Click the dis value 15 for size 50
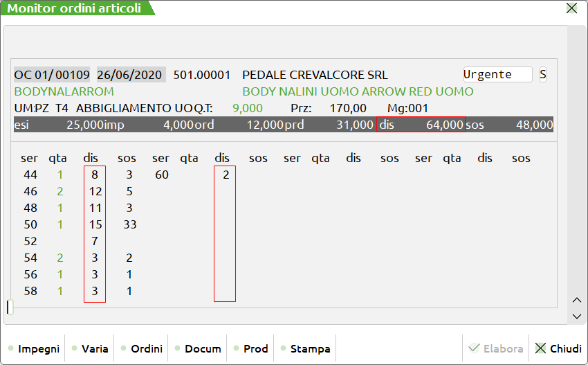 [95, 224]
